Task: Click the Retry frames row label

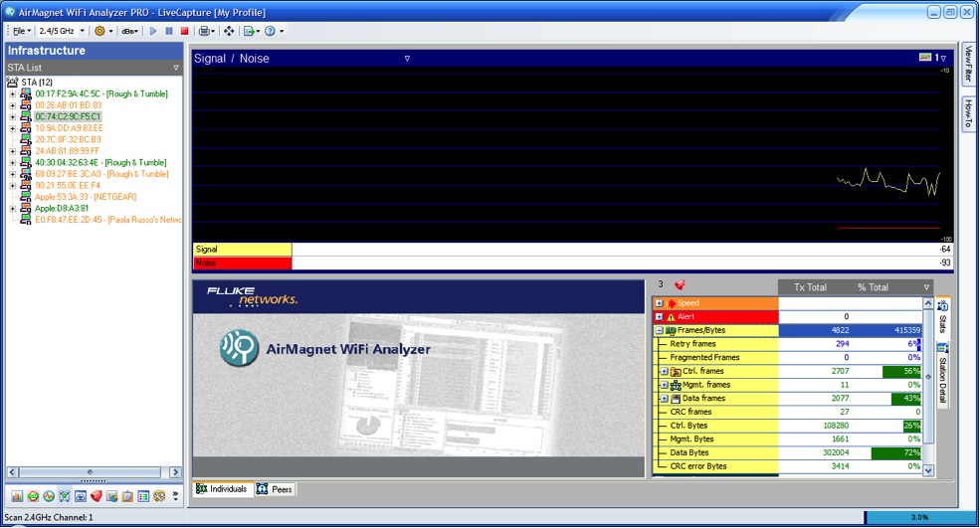Action: tap(692, 344)
